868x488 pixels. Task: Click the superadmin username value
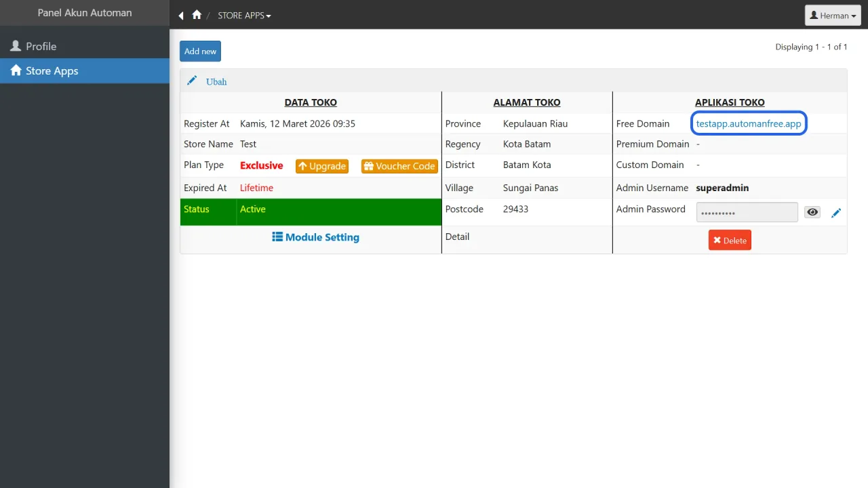click(722, 188)
